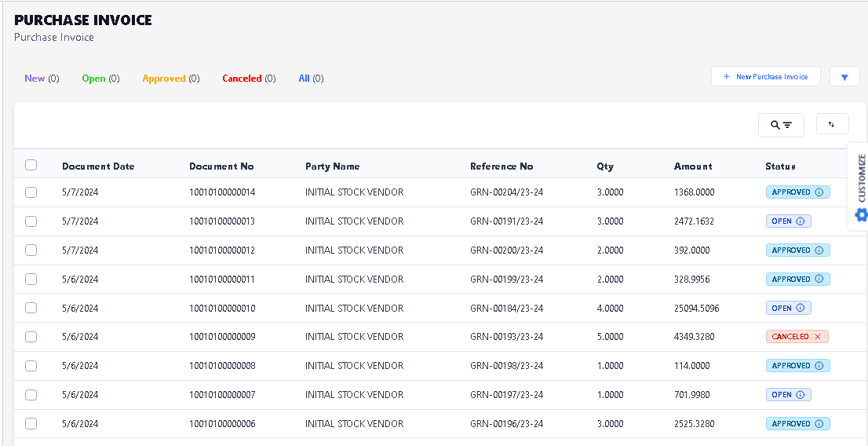
Task: Select the checkbox for invoice 10010100000009
Action: click(31, 337)
